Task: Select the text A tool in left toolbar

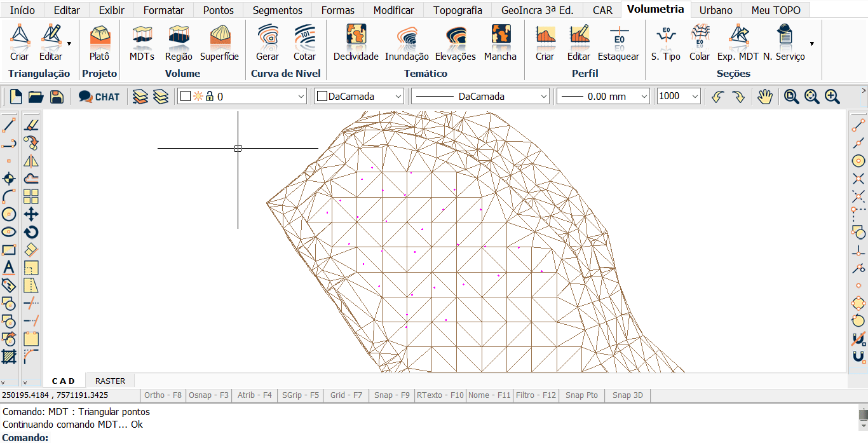Action: 9,268
